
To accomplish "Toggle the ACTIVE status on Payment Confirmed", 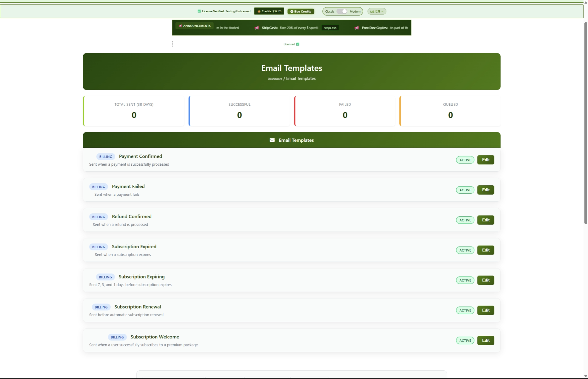I will (x=465, y=160).
